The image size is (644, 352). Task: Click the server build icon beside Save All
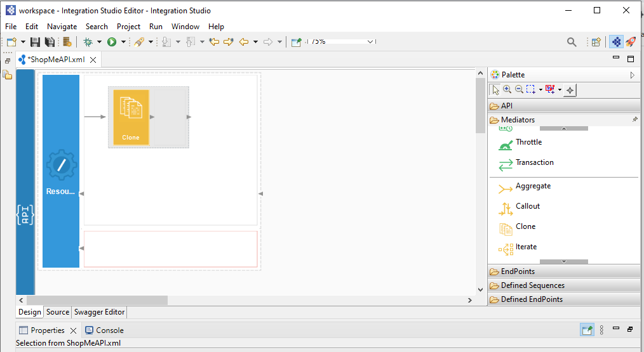point(67,42)
